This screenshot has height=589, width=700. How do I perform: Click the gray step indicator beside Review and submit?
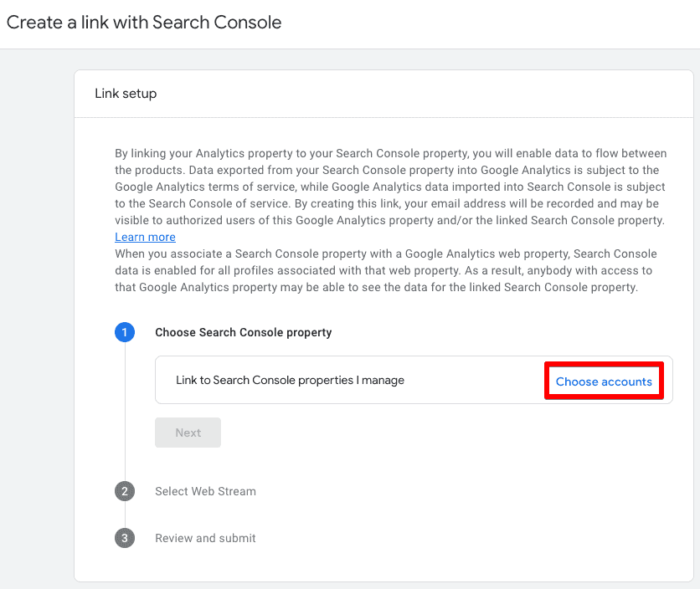point(125,538)
